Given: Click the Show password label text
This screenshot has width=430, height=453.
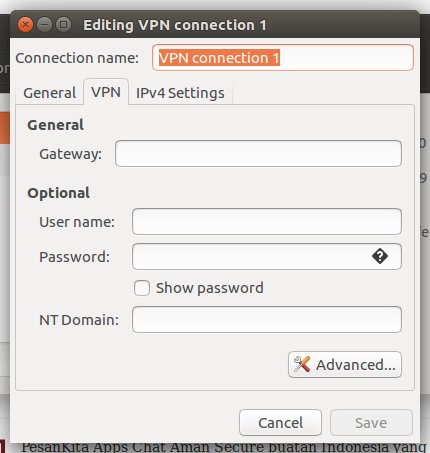Looking at the screenshot, I should [x=210, y=288].
